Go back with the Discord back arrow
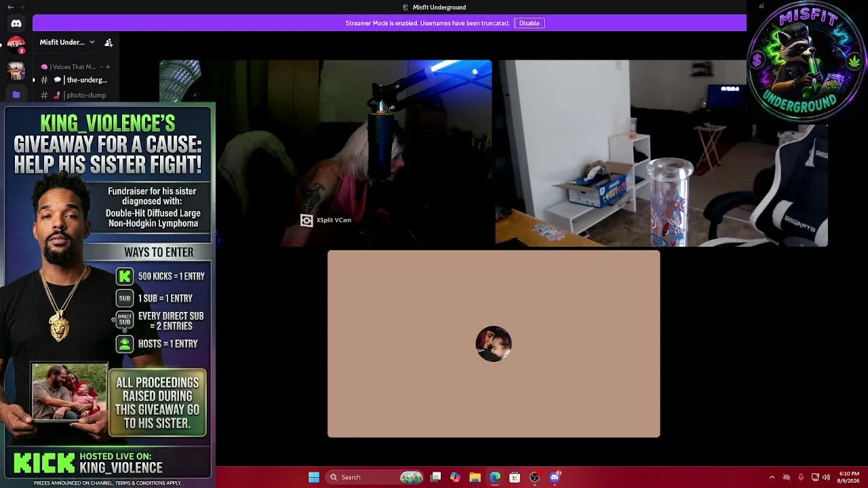The width and height of the screenshot is (868, 488). [10, 7]
